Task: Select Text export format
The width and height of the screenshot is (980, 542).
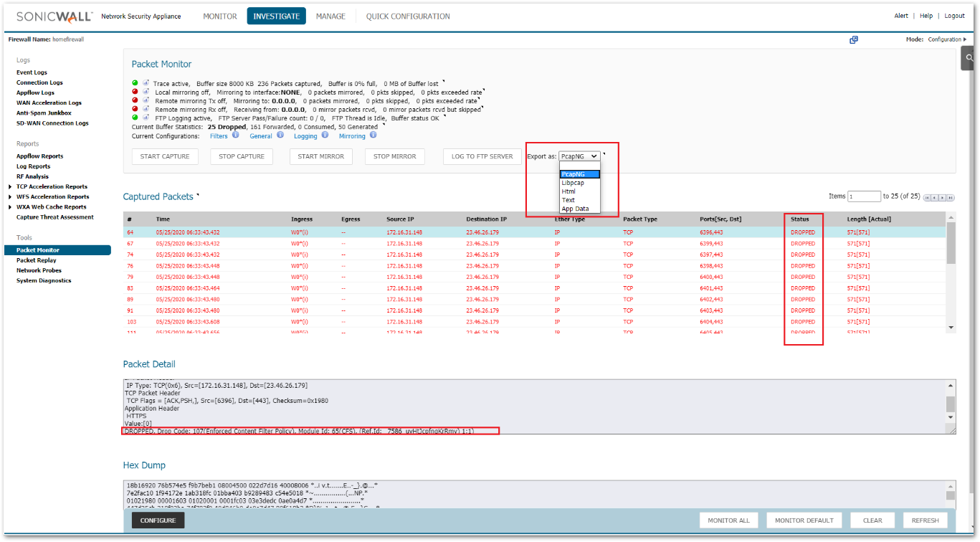Action: pyautogui.click(x=579, y=200)
